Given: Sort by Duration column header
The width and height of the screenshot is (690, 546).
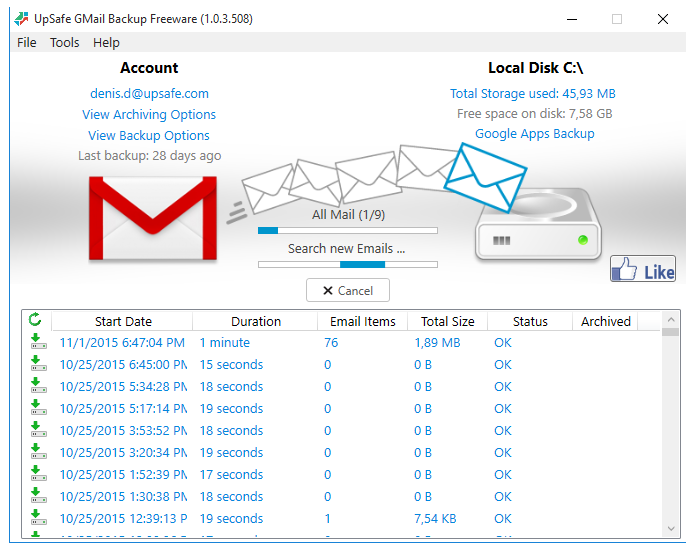Looking at the screenshot, I should coord(256,321).
